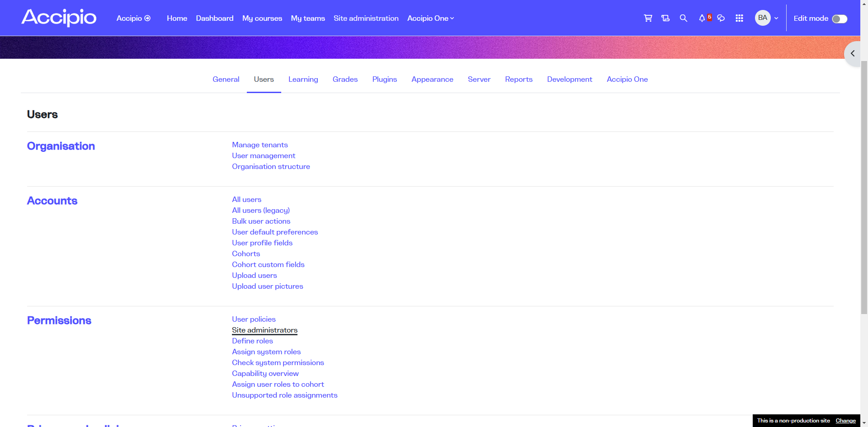Open the user menu dropdown arrow

coord(776,19)
